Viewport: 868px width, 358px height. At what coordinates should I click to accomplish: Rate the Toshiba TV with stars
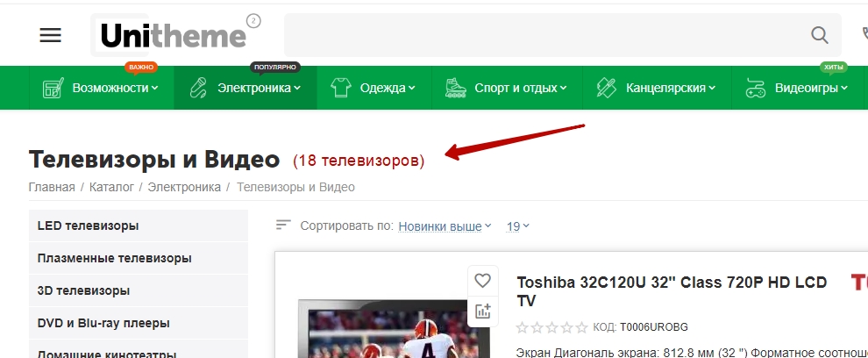551,327
